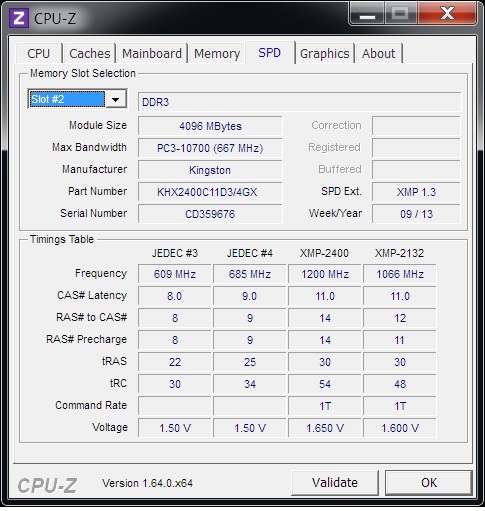Click the SPD tab

[x=270, y=53]
